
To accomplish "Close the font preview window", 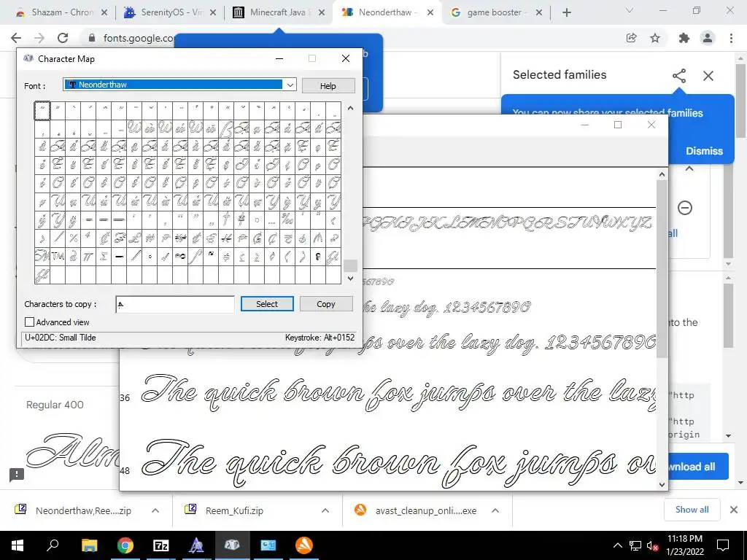I will [x=651, y=125].
